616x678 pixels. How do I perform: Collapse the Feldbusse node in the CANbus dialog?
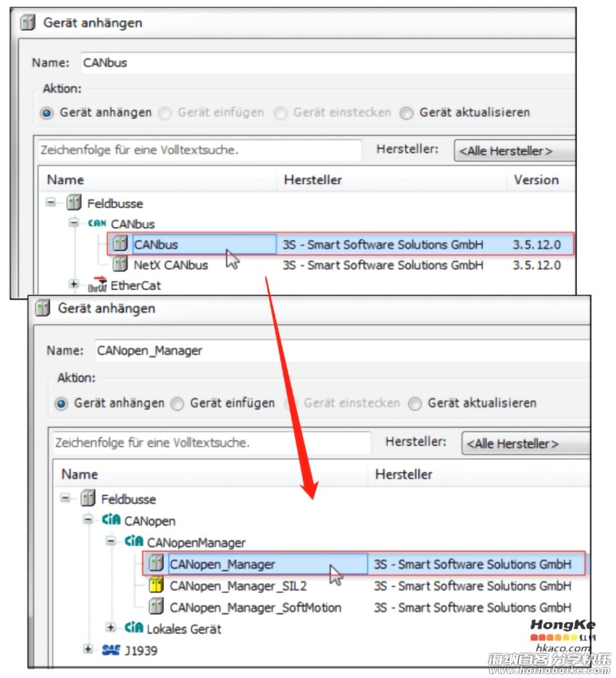pyautogui.click(x=51, y=202)
